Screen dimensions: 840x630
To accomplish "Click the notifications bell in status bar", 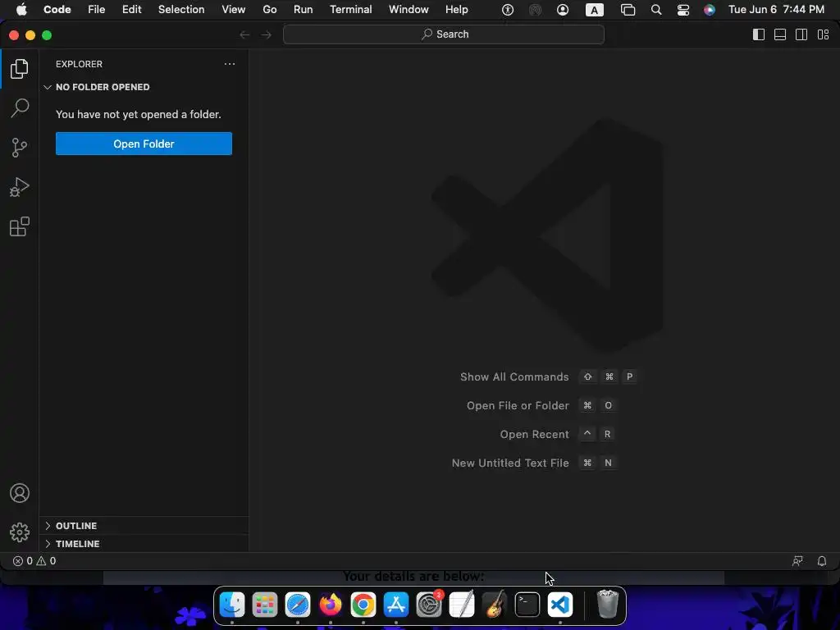I will (822, 561).
